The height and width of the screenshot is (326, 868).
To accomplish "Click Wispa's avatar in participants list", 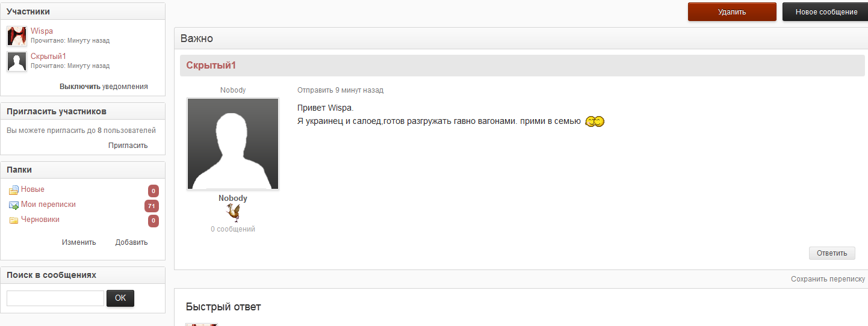I will coord(16,36).
